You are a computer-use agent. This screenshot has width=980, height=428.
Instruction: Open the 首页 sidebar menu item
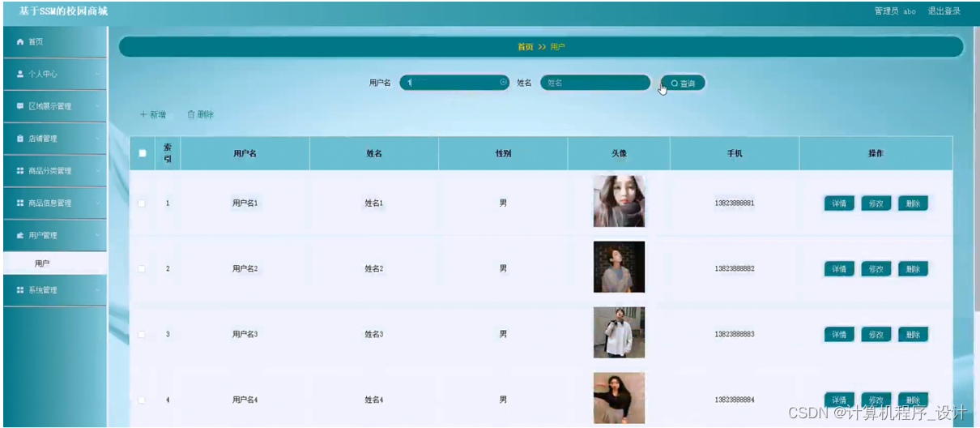pos(53,41)
